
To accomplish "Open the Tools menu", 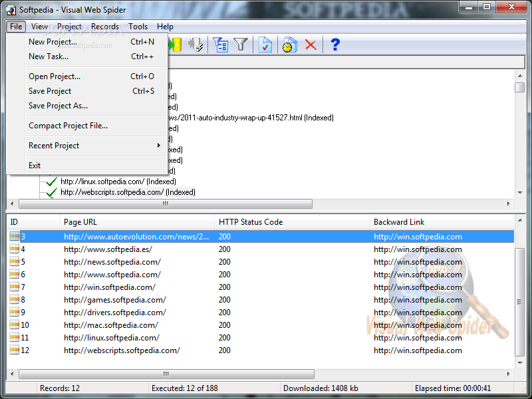I will 138,27.
